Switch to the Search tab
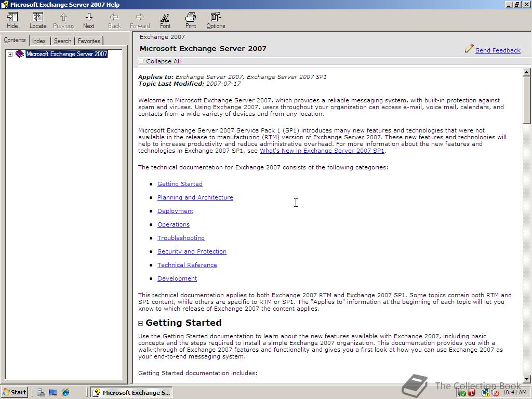532x399 pixels. tap(62, 41)
